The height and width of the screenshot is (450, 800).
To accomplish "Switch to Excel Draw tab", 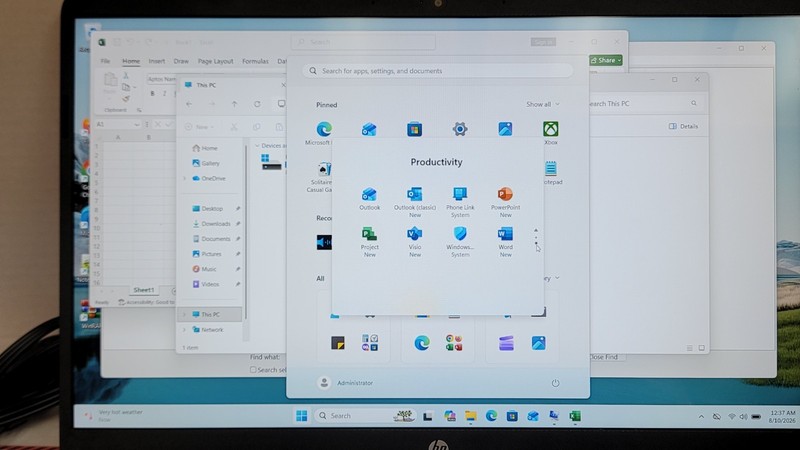I will (x=181, y=61).
